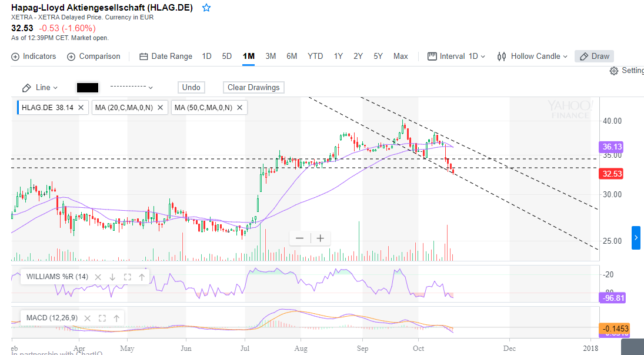Maximize the MACD panel
The height and width of the screenshot is (355, 644).
point(102,318)
